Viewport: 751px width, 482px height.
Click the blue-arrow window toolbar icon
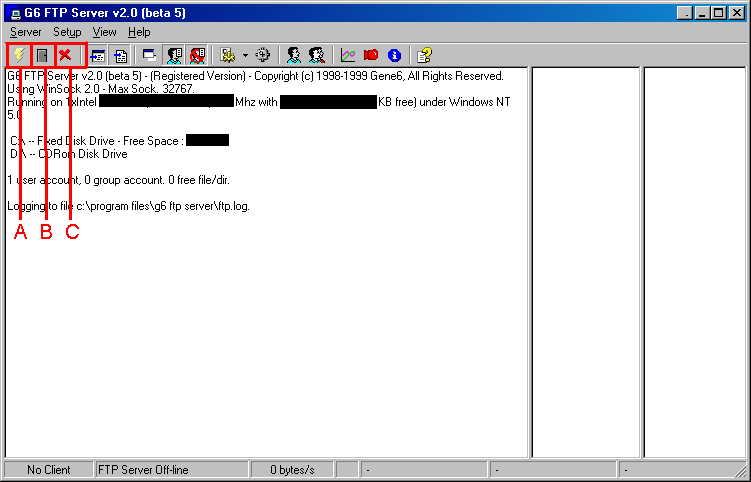[x=98, y=56]
